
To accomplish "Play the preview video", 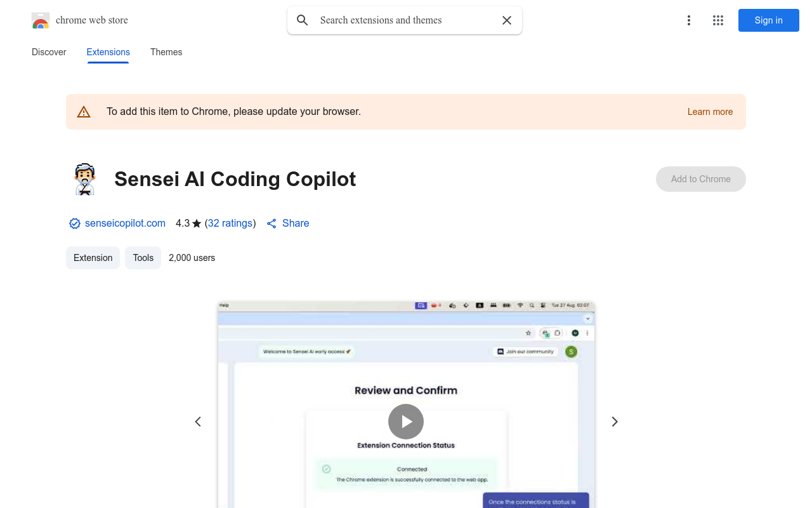I will (x=406, y=422).
